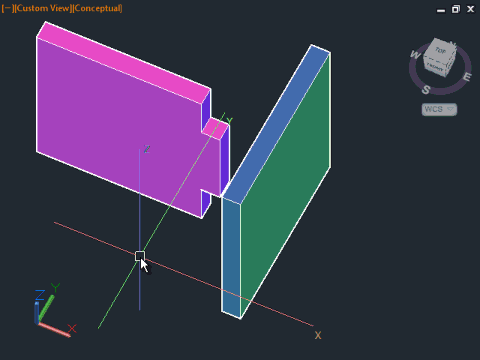Viewport: 480px width, 360px height.
Task: Open the [-] viewport controls menu
Action: point(8,8)
